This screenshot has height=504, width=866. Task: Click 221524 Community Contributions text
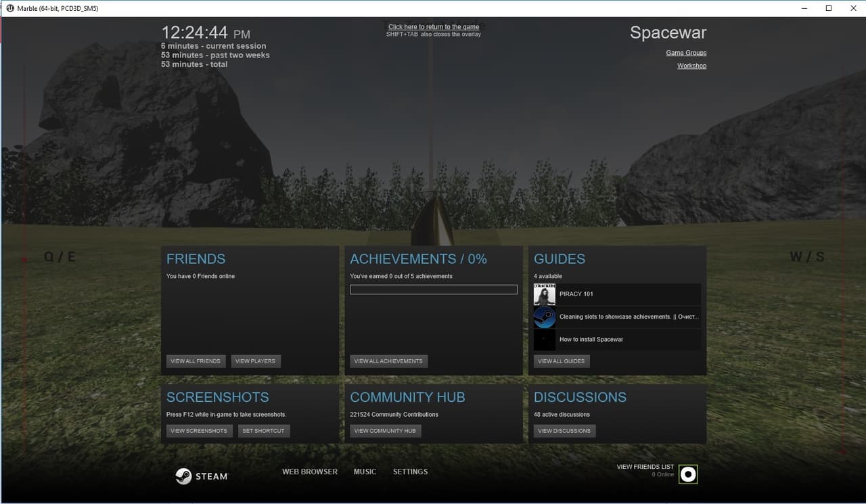tap(394, 415)
